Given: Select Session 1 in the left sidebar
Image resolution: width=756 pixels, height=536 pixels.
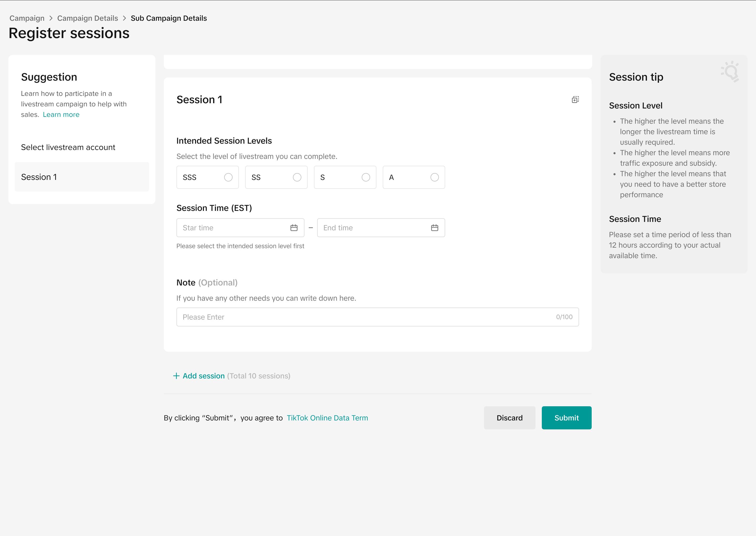Looking at the screenshot, I should [82, 177].
